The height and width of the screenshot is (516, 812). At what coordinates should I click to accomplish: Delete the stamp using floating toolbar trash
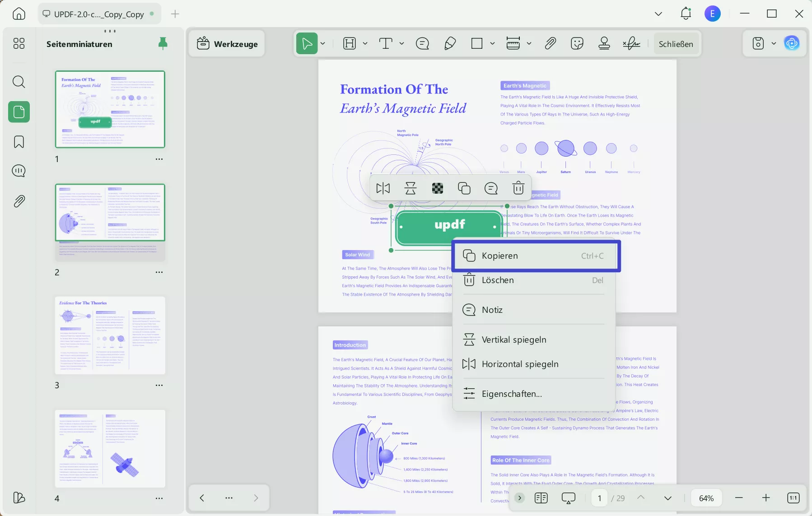pyautogui.click(x=518, y=188)
